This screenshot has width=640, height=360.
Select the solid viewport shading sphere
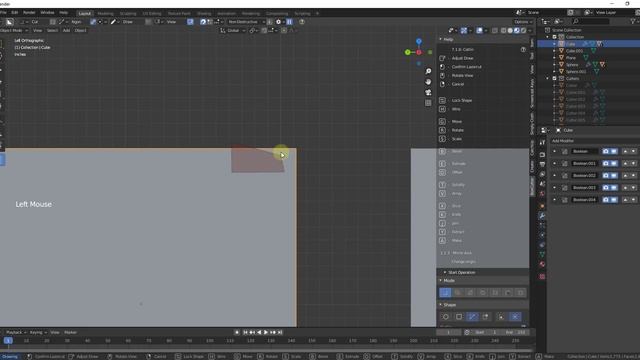click(x=510, y=30)
